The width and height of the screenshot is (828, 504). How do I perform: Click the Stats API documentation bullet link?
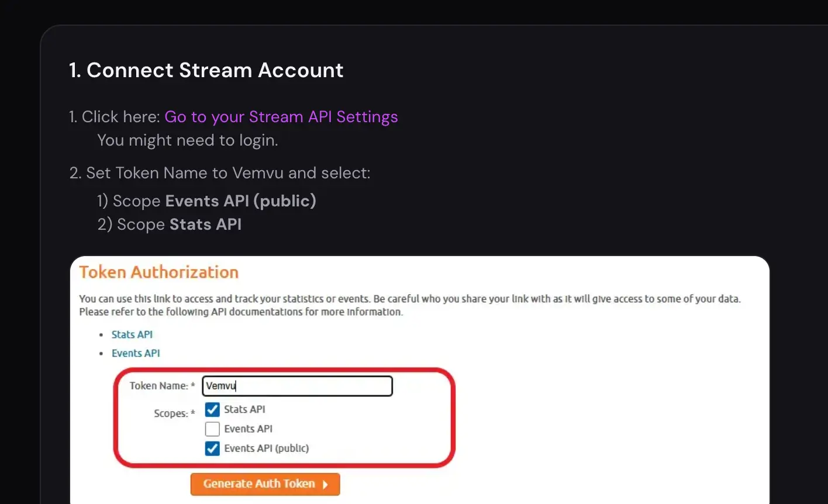[x=132, y=334]
